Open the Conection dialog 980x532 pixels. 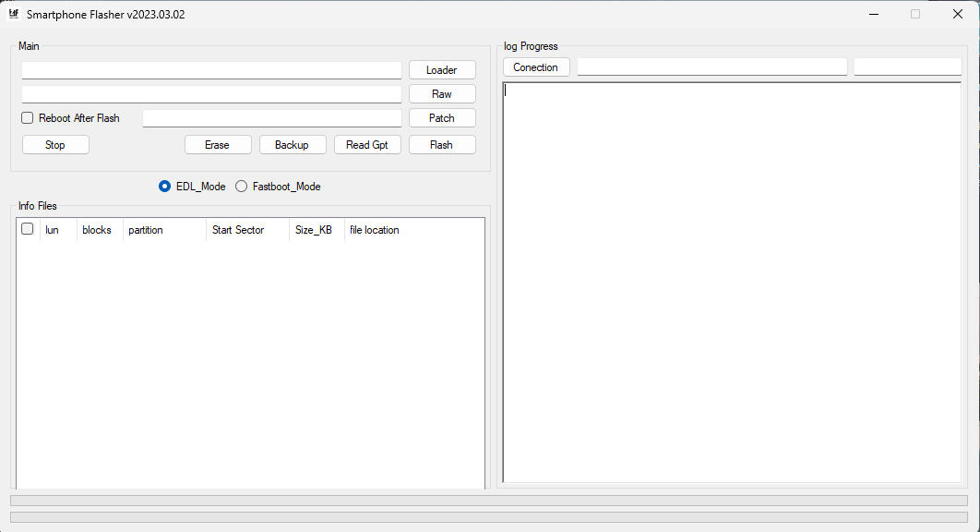pos(536,66)
